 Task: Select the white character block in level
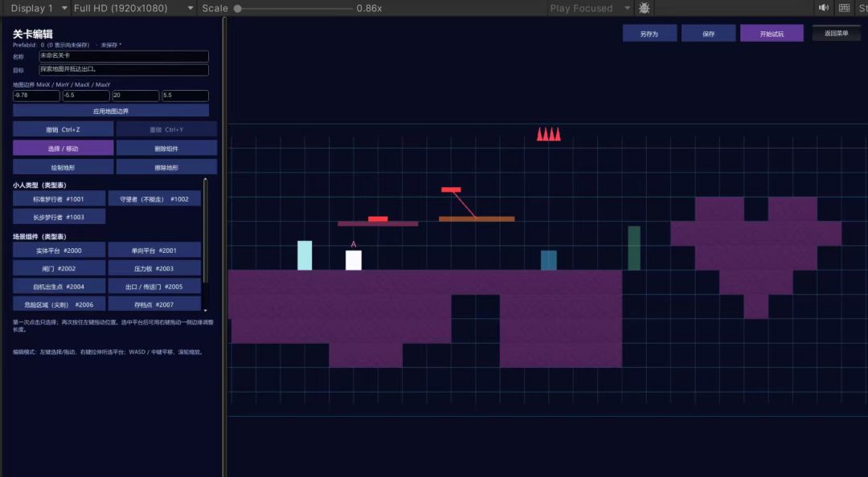[x=354, y=260]
